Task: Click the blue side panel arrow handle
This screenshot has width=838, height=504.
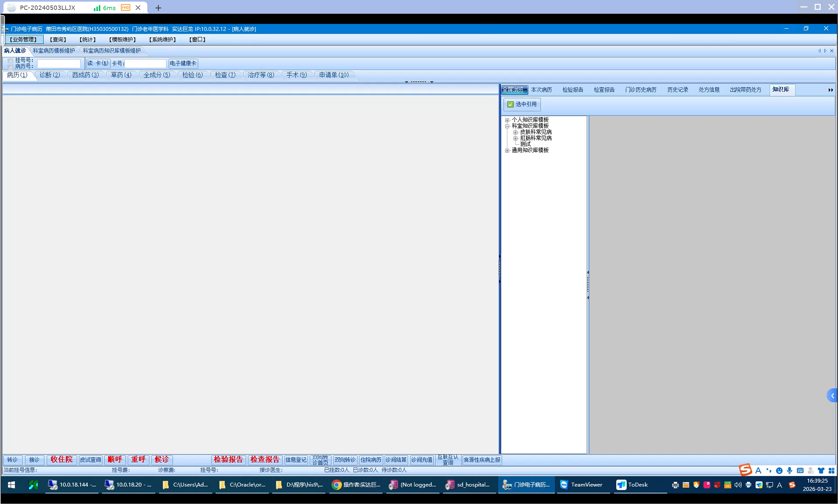Action: coord(832,395)
